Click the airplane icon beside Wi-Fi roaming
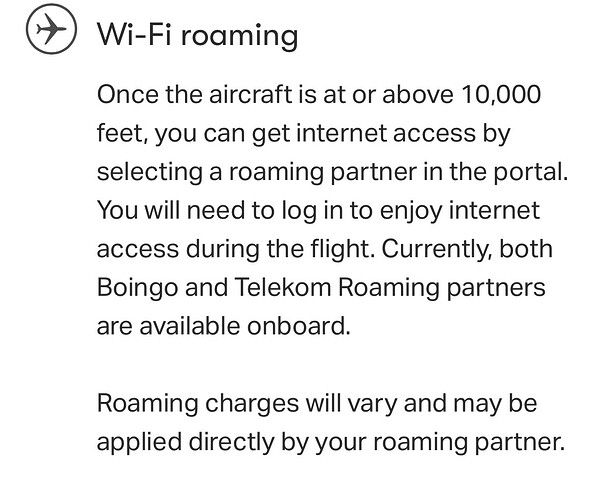This screenshot has height=500, width=602. [x=48, y=32]
